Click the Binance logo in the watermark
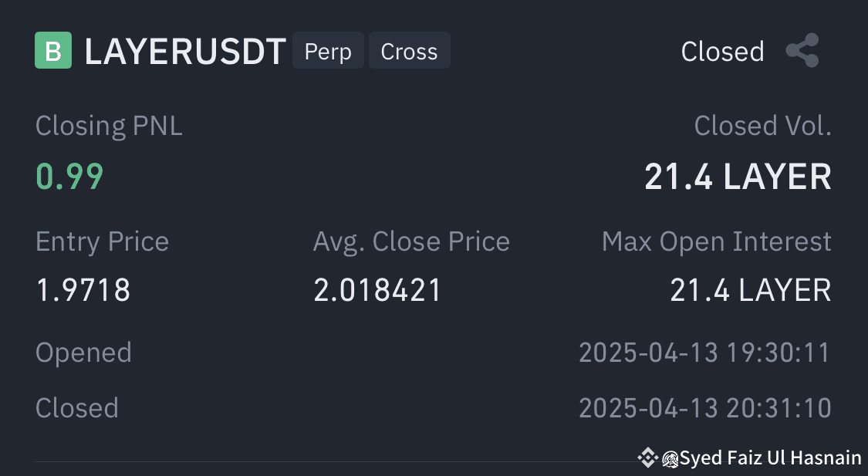The image size is (868, 476). click(647, 457)
